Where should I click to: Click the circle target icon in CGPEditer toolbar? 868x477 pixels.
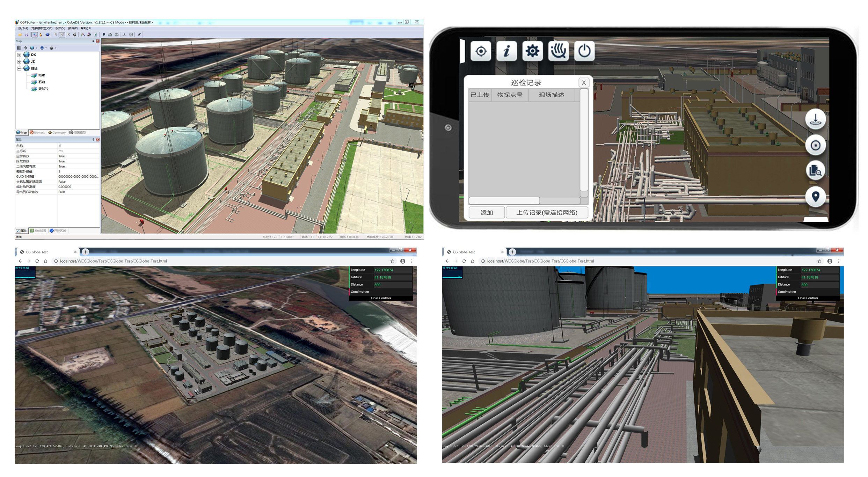[131, 35]
